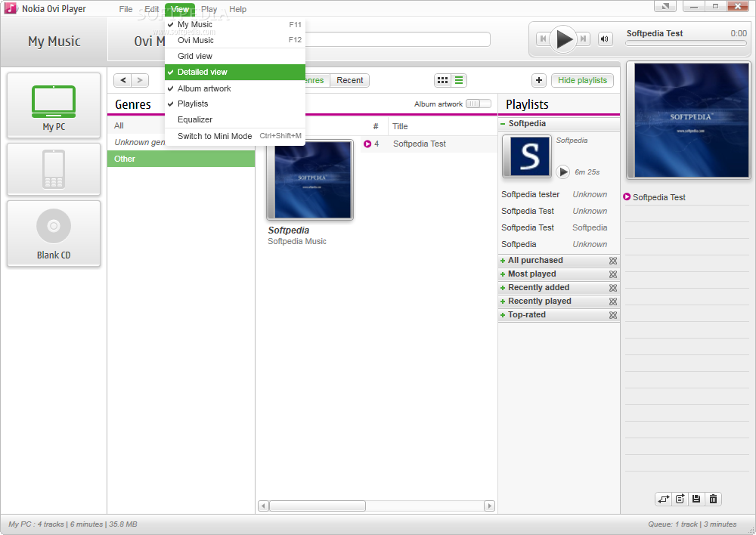Image resolution: width=756 pixels, height=535 pixels.
Task: Toggle the Album artwork switch
Action: click(x=479, y=104)
